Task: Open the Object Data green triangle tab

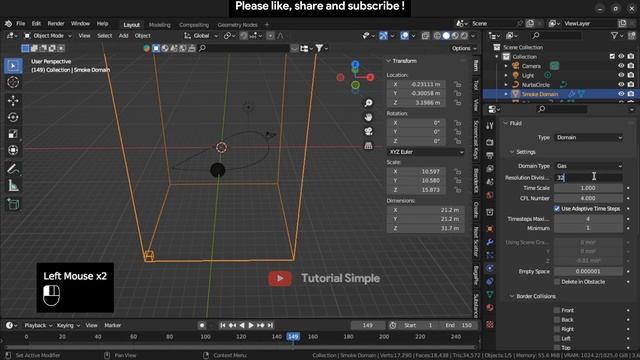Action: [490, 294]
